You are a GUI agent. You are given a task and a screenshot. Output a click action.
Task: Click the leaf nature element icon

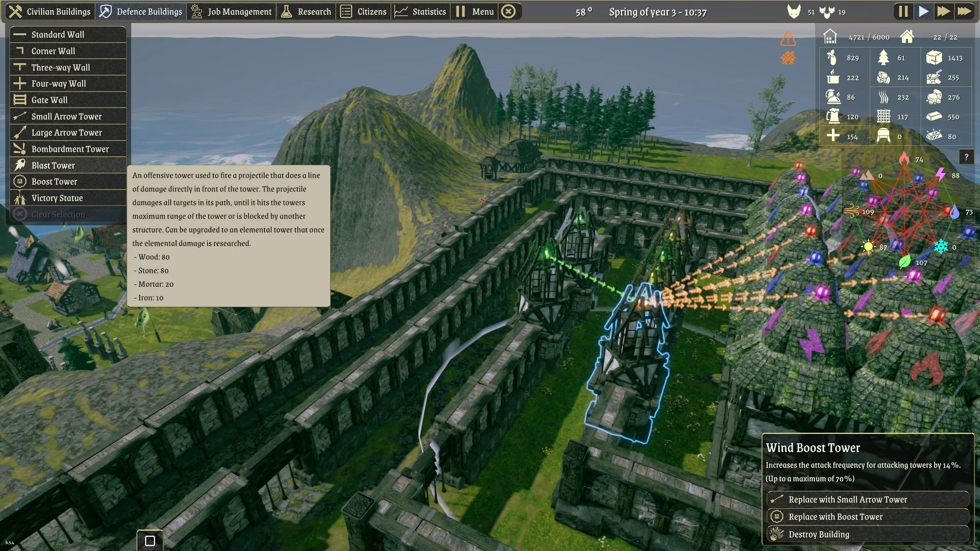904,262
